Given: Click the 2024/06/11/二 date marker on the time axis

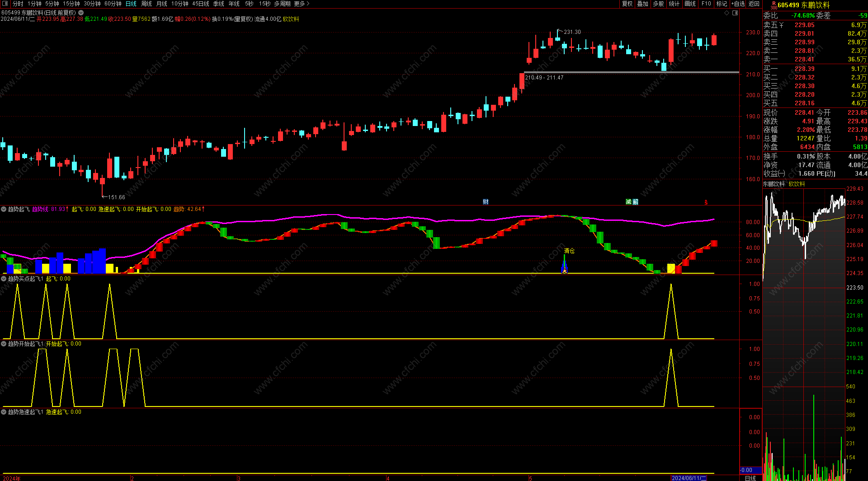Looking at the screenshot, I should 689,478.
